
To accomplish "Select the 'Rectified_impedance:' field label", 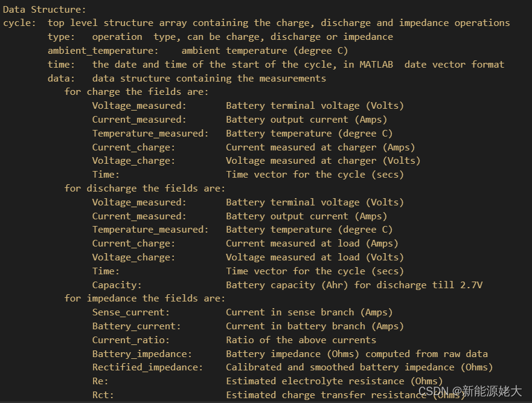I will (147, 367).
